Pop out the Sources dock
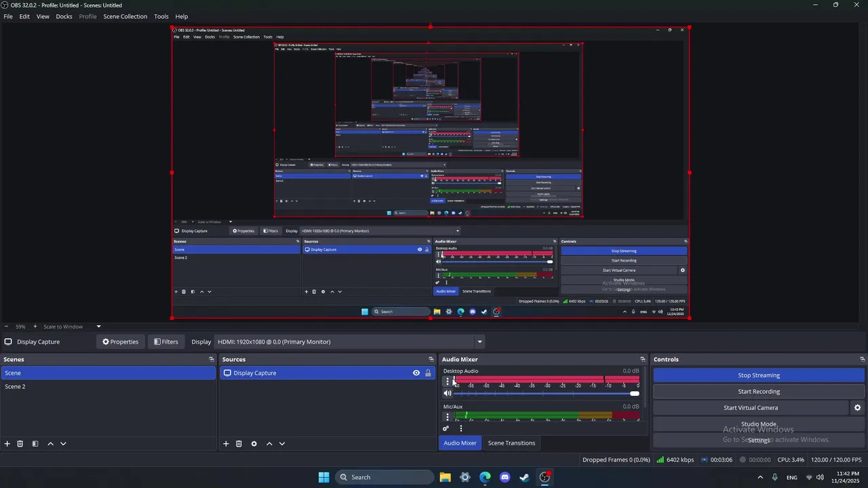Image resolution: width=868 pixels, height=488 pixels. tap(431, 359)
